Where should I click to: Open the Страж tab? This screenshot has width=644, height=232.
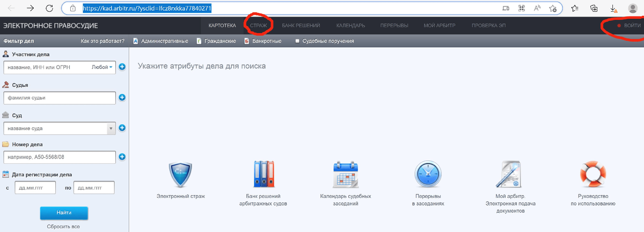click(x=259, y=25)
